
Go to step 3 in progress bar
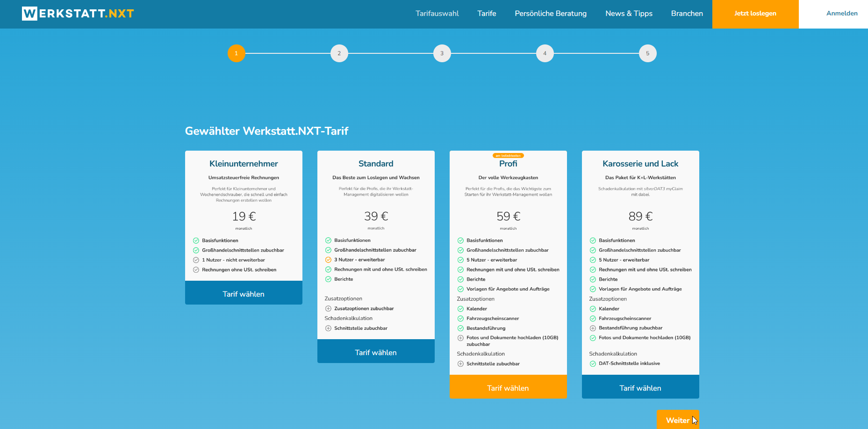pyautogui.click(x=442, y=53)
